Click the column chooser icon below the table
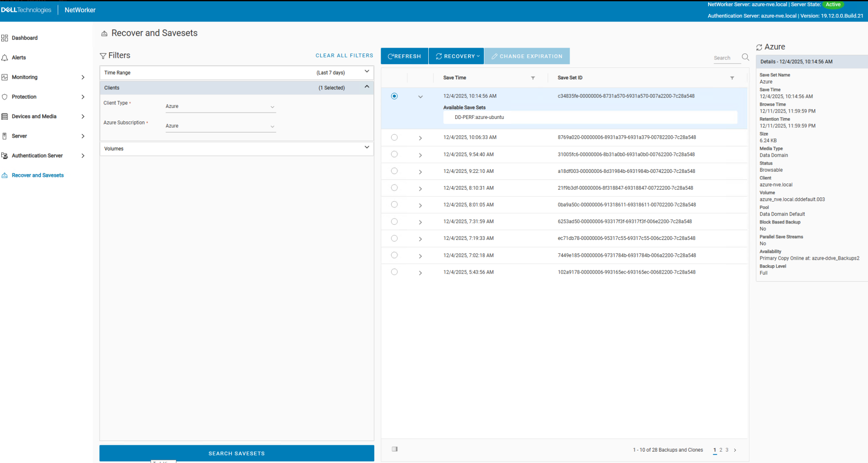The height and width of the screenshot is (463, 868). [395, 449]
